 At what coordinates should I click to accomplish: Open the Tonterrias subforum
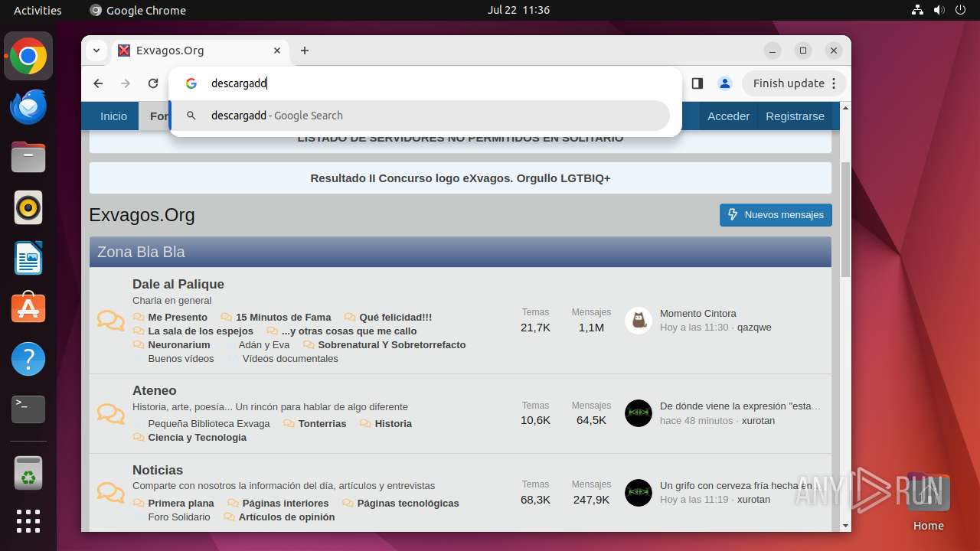pyautogui.click(x=322, y=423)
